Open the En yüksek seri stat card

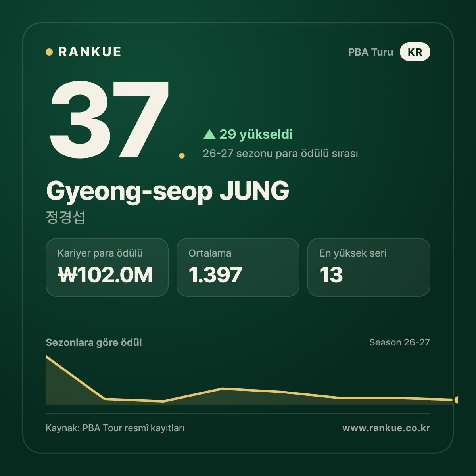[369, 267]
